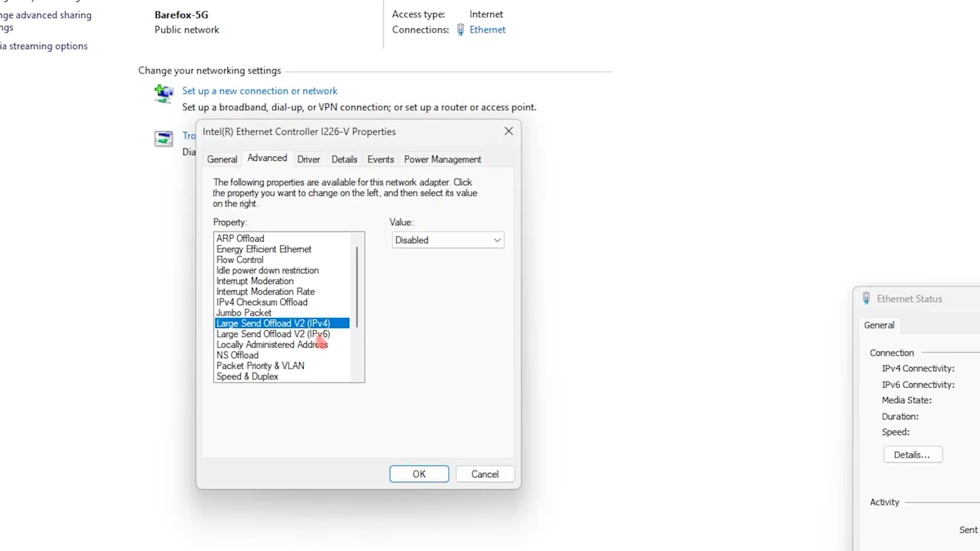Open the Driver tab
The height and width of the screenshot is (551, 980).
[308, 159]
